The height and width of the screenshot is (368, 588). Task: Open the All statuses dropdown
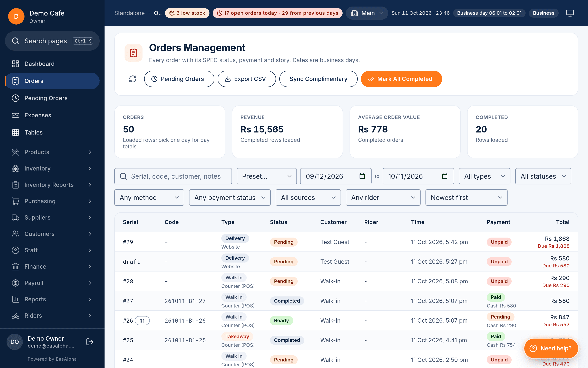[543, 176]
